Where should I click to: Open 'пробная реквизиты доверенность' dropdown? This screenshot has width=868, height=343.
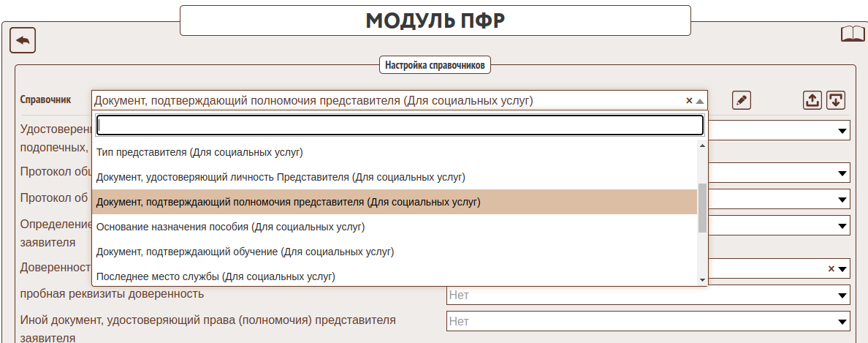coord(842,295)
